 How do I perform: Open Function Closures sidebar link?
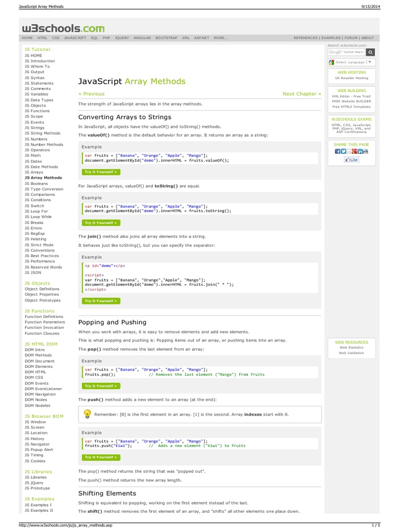[42, 333]
